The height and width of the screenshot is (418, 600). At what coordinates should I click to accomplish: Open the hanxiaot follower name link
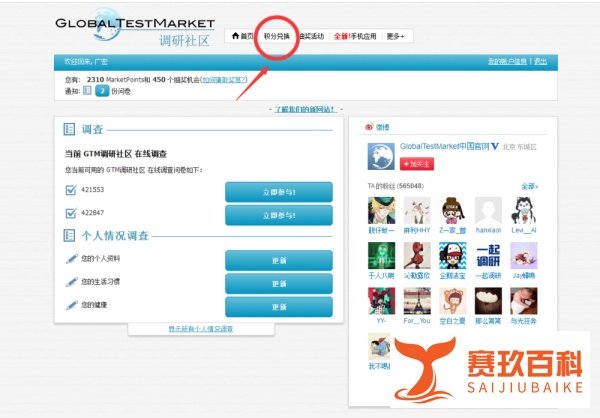[488, 230]
